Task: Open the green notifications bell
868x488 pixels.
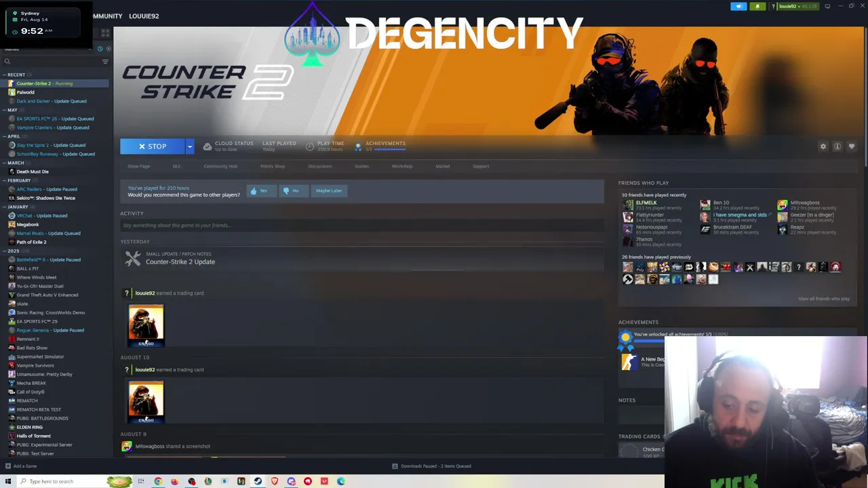Action: (x=757, y=7)
